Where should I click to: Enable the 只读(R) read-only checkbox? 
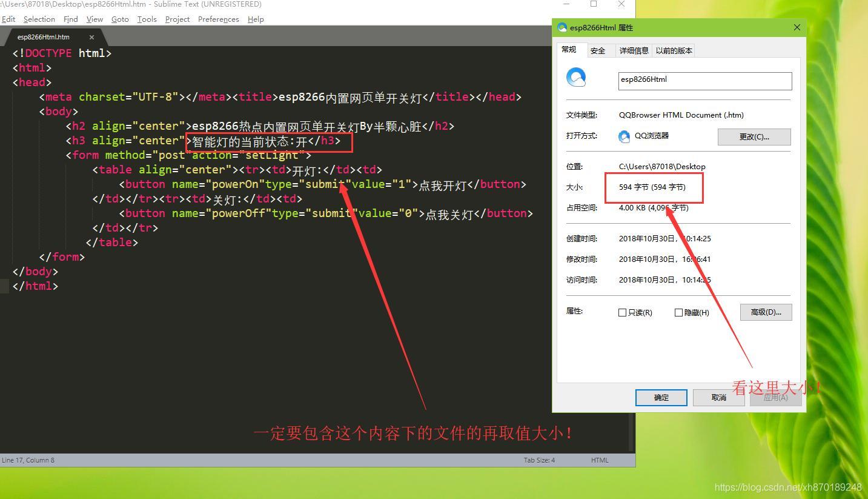pyautogui.click(x=622, y=312)
